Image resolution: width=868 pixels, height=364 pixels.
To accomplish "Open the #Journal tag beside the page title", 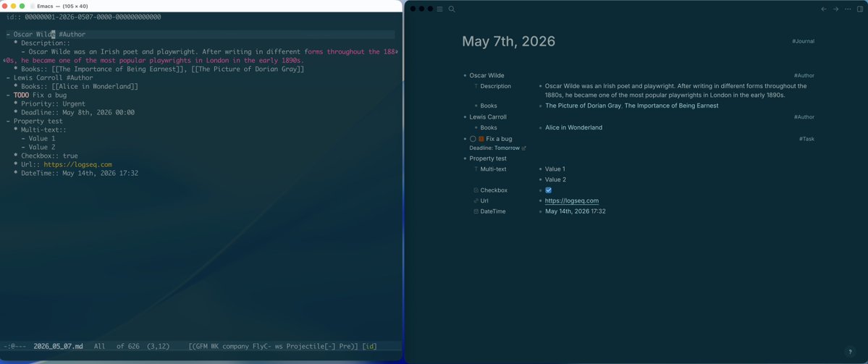I will pyautogui.click(x=804, y=41).
